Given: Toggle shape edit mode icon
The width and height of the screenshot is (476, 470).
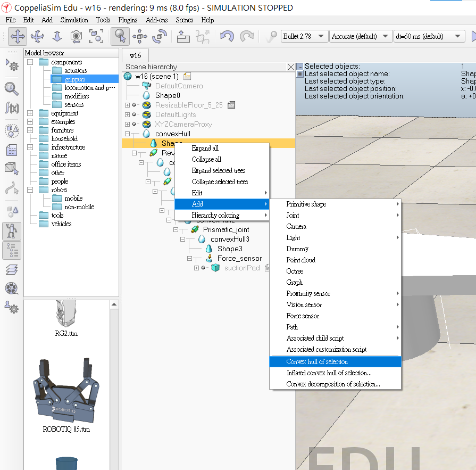Looking at the screenshot, I should 12,168.
